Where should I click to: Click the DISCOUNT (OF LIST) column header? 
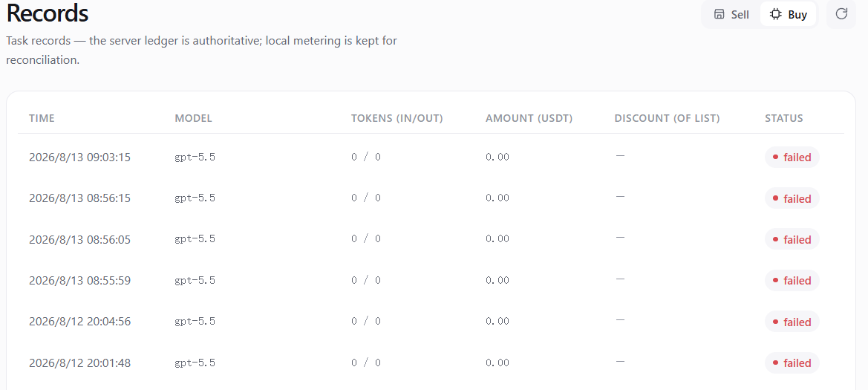point(667,118)
